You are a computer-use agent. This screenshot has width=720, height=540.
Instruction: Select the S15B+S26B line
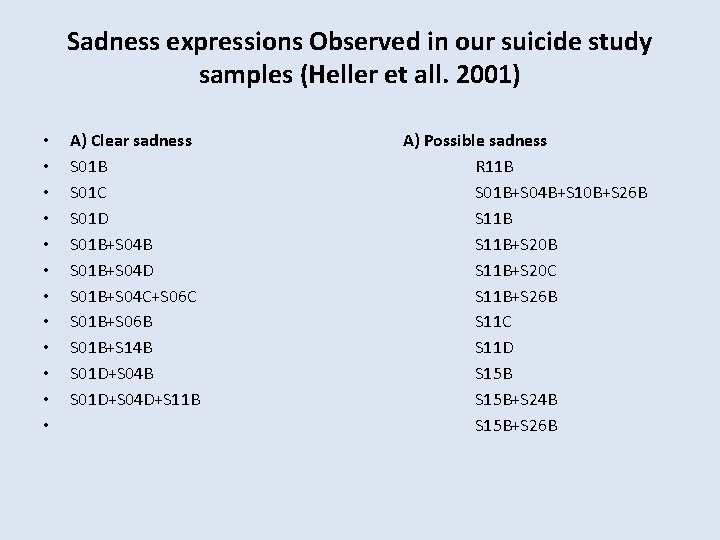click(516, 426)
